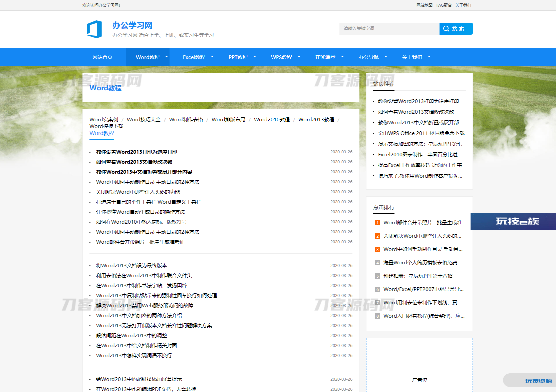Focus the keyword search input field
556x392 pixels.
(389, 29)
